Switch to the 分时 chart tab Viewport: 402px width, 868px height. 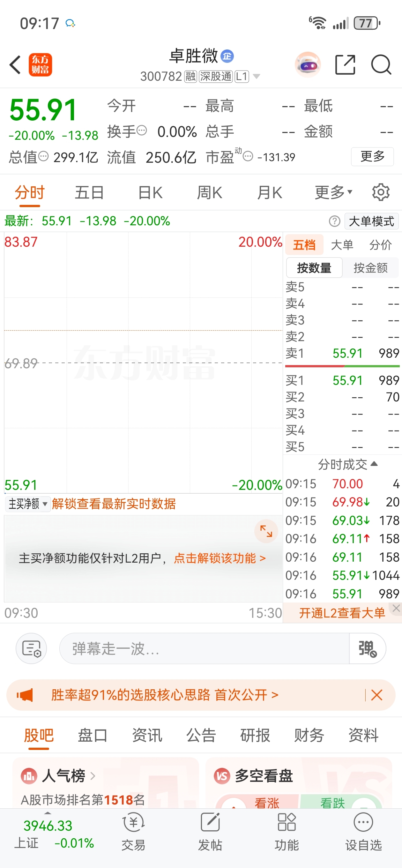coord(30,193)
